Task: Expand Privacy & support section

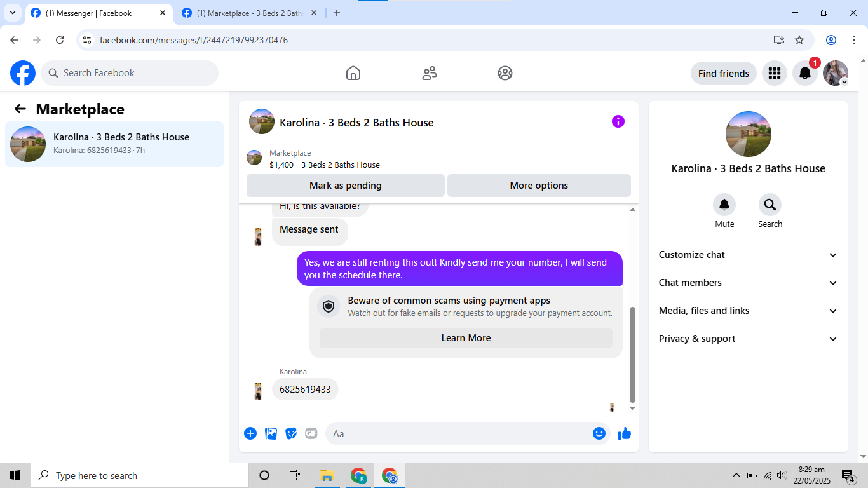Action: click(749, 339)
